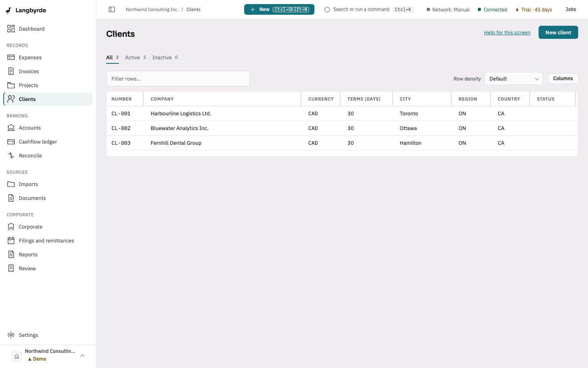Open the Bluewater Analytics Inc. client row
This screenshot has height=368, width=588.
[x=342, y=128]
